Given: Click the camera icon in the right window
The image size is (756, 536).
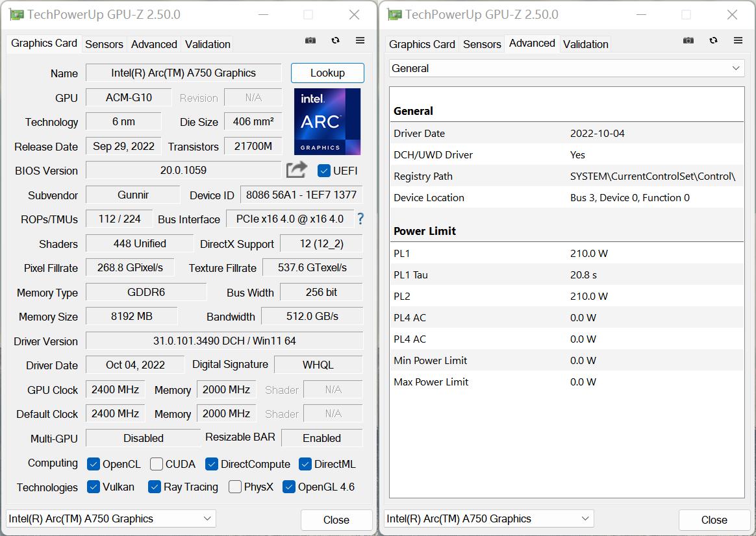Looking at the screenshot, I should pos(688,40).
